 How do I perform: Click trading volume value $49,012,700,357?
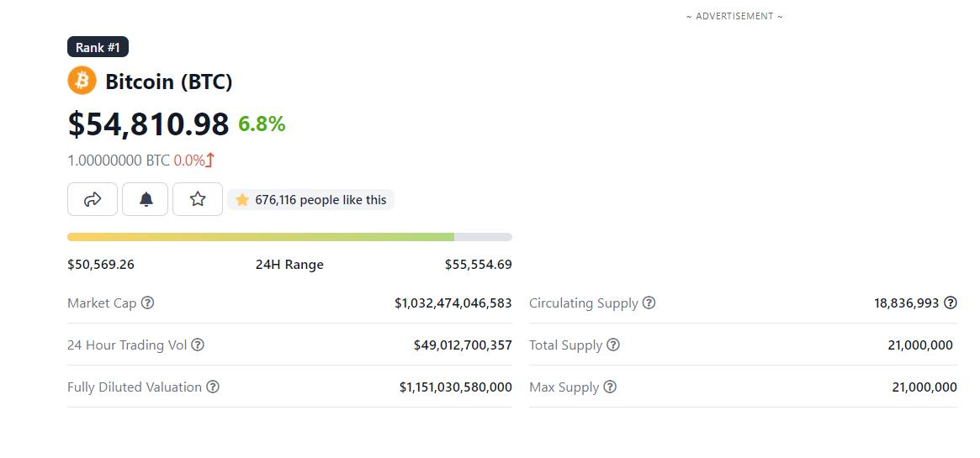click(463, 345)
